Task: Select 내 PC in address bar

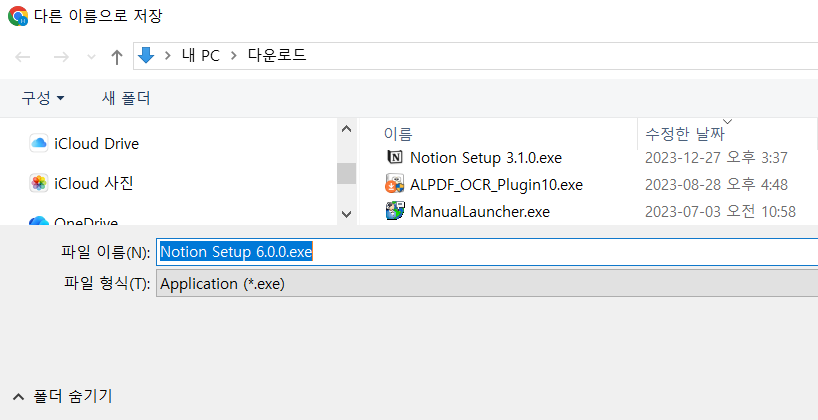Action: [201, 55]
